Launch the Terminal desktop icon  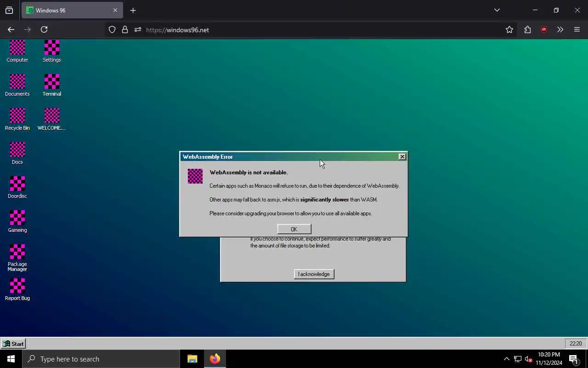click(52, 85)
